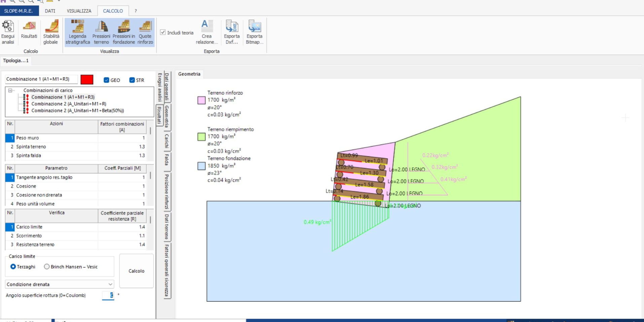Select Brinch Hansen – Vesic radio option
This screenshot has height=322, width=644.
[x=47, y=266]
